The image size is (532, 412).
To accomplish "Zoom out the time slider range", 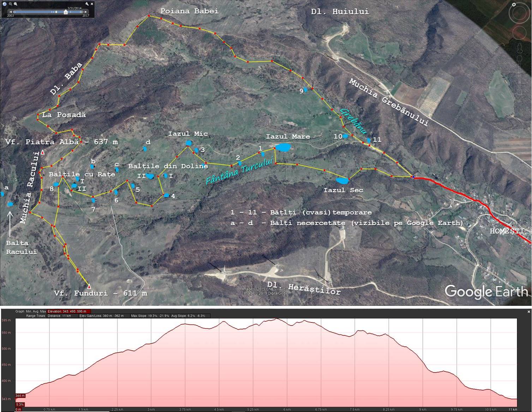I will click(x=11, y=4).
